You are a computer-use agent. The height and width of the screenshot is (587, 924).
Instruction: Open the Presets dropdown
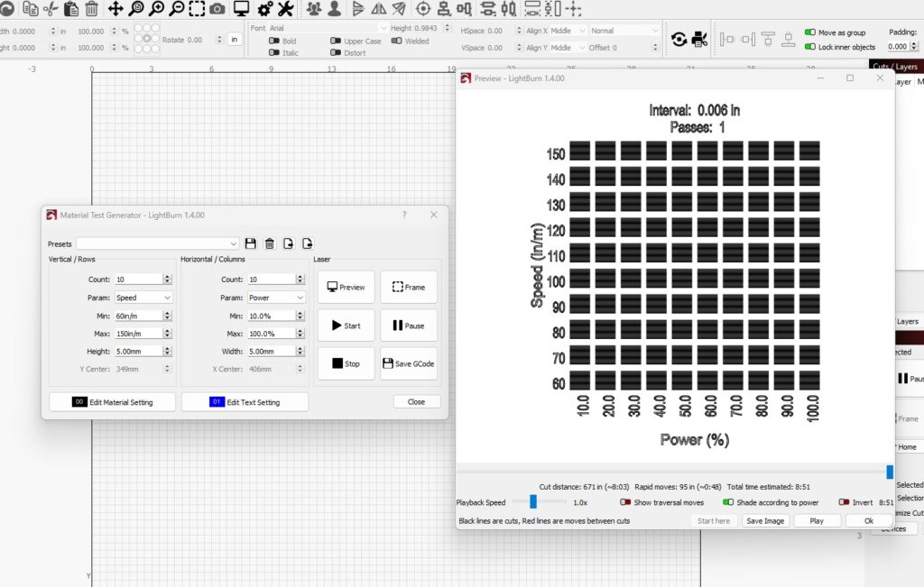pyautogui.click(x=157, y=243)
